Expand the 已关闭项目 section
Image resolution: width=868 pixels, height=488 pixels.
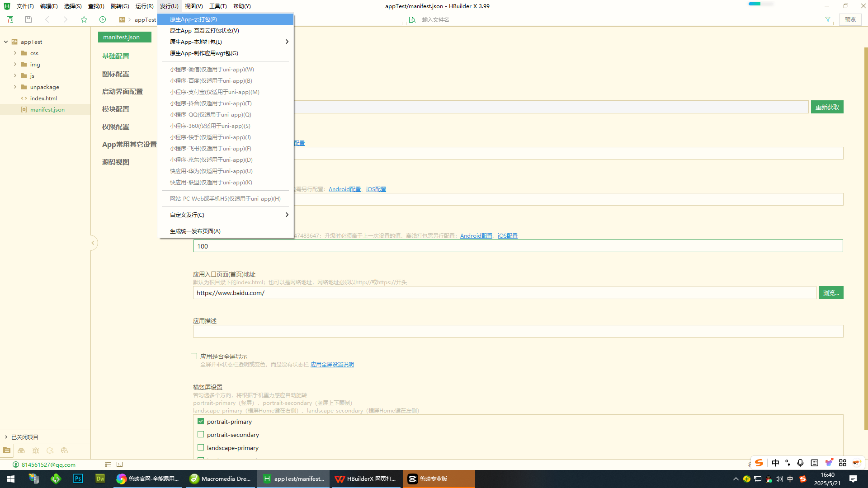click(6, 437)
